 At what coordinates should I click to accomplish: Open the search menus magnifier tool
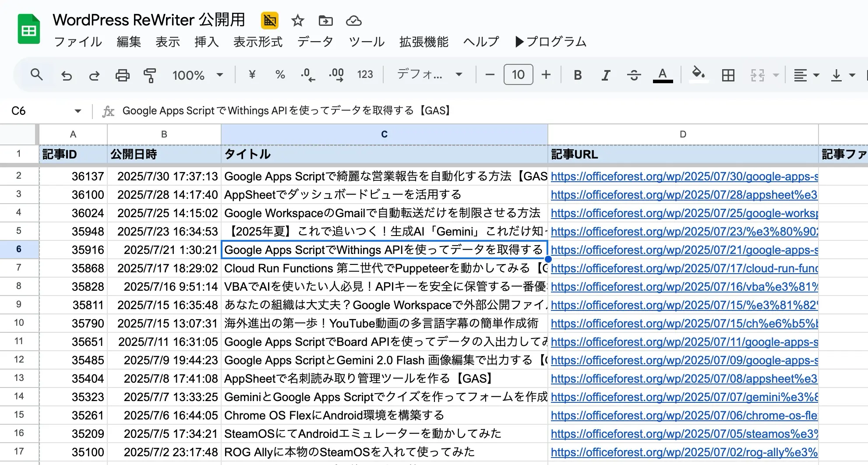pos(37,75)
